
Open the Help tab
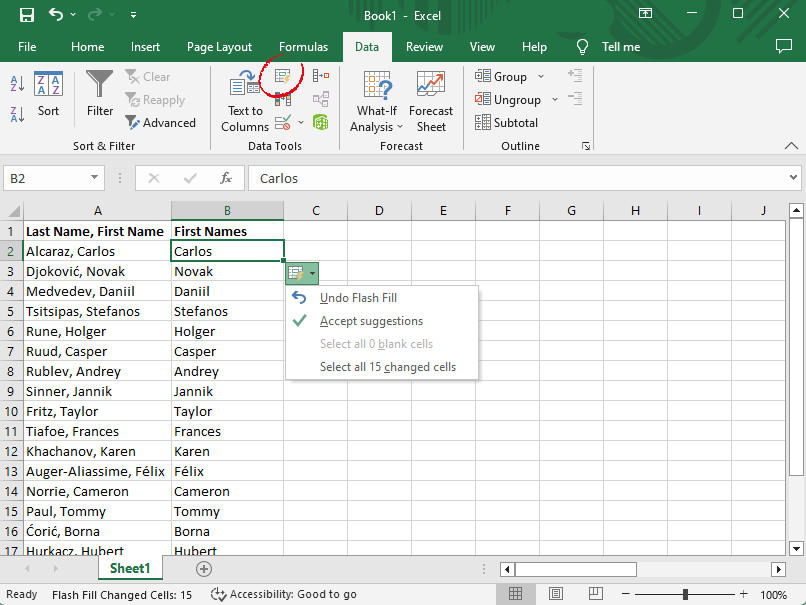pyautogui.click(x=534, y=47)
